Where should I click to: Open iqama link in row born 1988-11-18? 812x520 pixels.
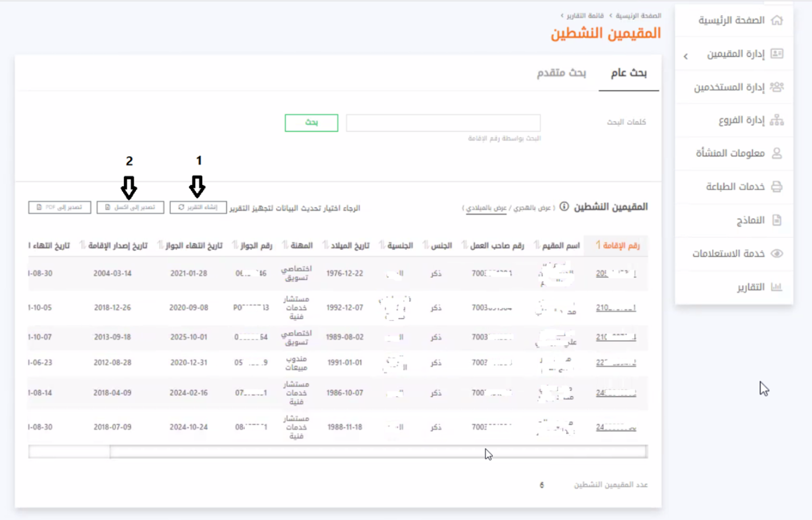click(616, 427)
